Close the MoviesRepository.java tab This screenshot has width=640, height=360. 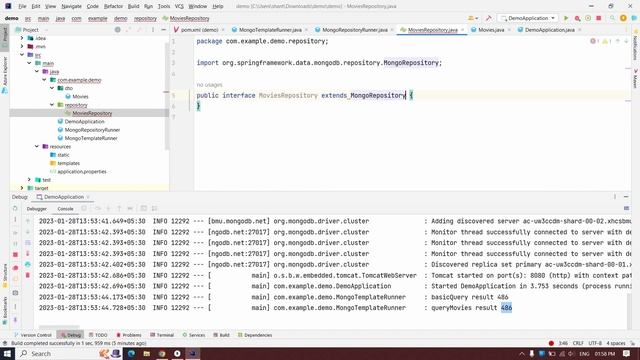[x=462, y=30]
